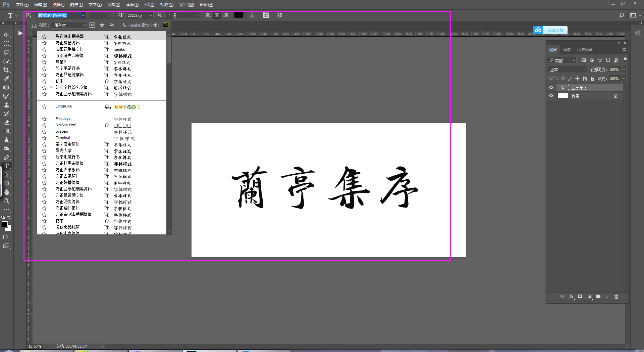Select the Lasso tool
This screenshot has height=352, width=644.
pyautogui.click(x=6, y=52)
